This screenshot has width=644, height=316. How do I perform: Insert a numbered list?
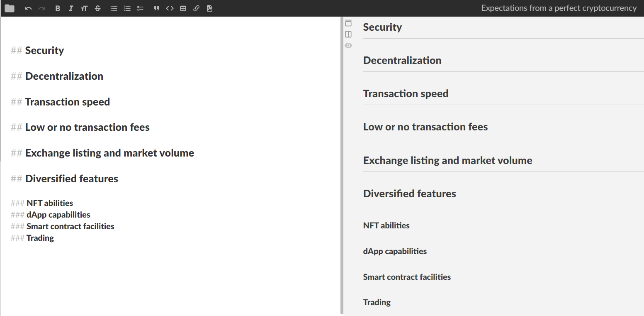(127, 8)
